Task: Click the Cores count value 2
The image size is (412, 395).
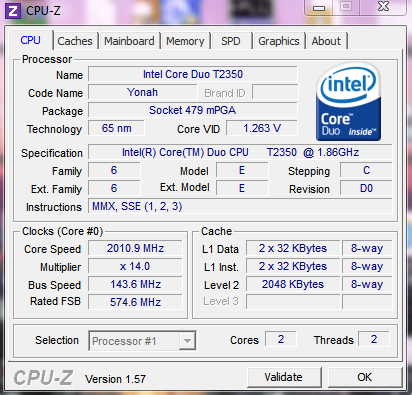Action: click(x=281, y=339)
